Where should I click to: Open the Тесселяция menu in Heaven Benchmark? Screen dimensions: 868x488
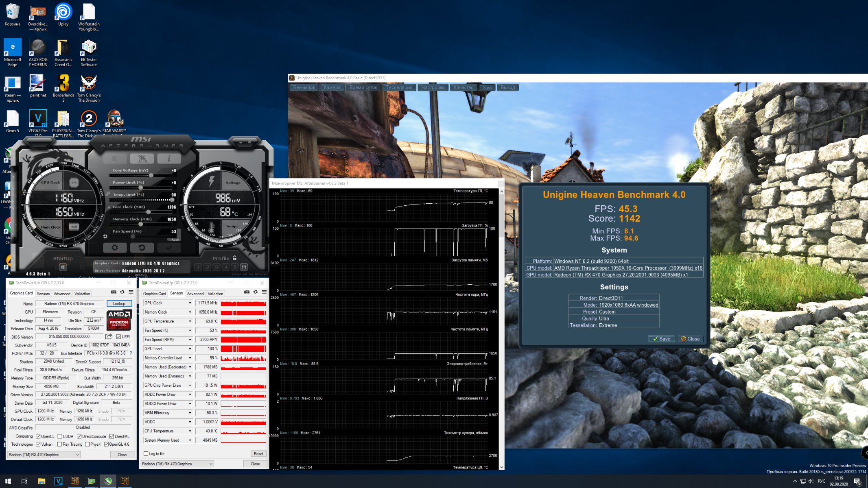click(x=399, y=87)
